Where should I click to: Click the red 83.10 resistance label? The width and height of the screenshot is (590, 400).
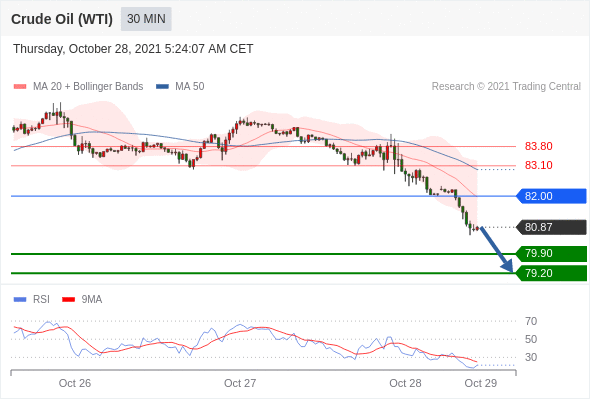(538, 165)
